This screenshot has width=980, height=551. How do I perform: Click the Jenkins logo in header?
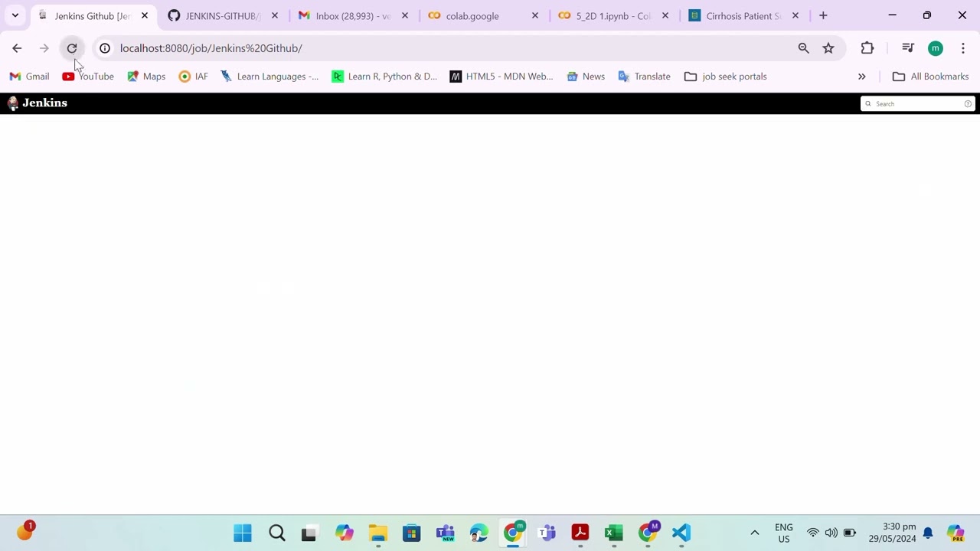[x=37, y=103]
